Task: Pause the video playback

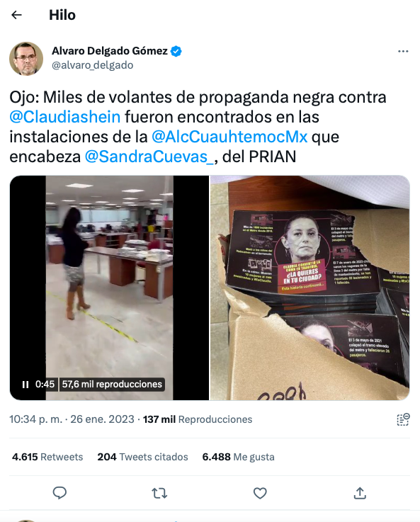Action: [x=25, y=385]
